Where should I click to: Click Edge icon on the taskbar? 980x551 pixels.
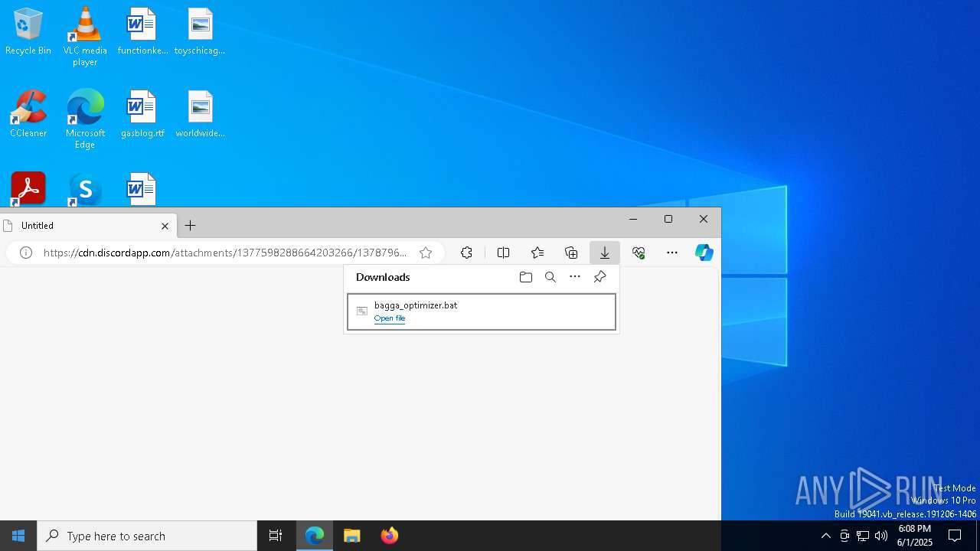(315, 536)
